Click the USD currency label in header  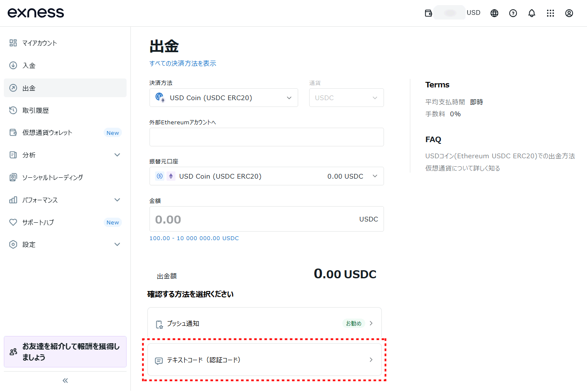click(x=474, y=13)
